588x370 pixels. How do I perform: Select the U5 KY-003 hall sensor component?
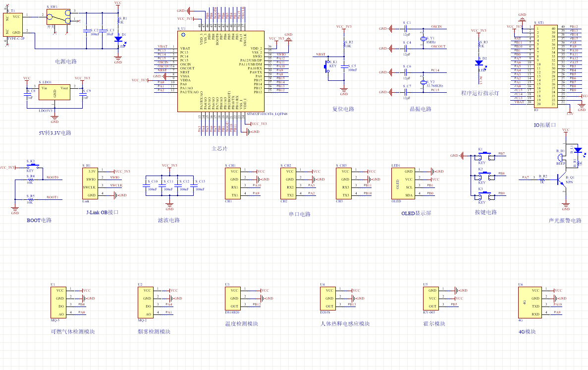coord(431,299)
